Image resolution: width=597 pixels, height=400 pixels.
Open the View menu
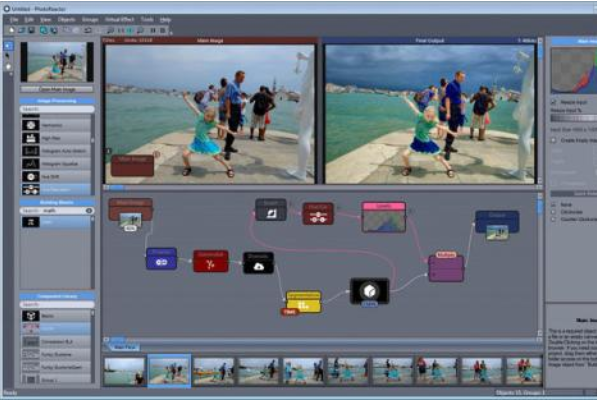coord(45,19)
